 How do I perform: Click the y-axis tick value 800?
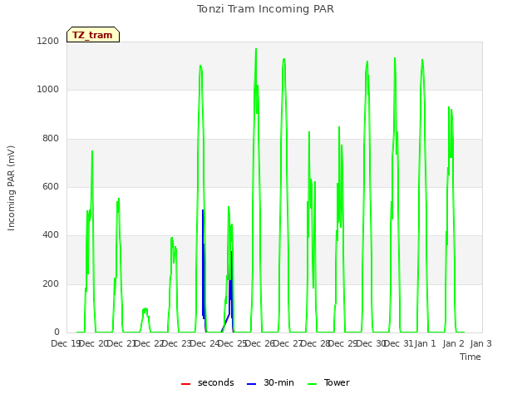click(x=51, y=138)
